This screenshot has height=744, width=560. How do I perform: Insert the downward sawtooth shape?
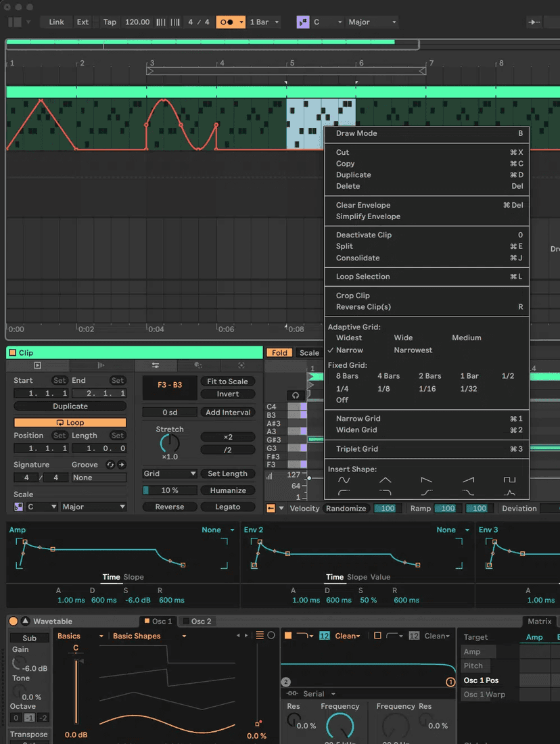tap(427, 480)
